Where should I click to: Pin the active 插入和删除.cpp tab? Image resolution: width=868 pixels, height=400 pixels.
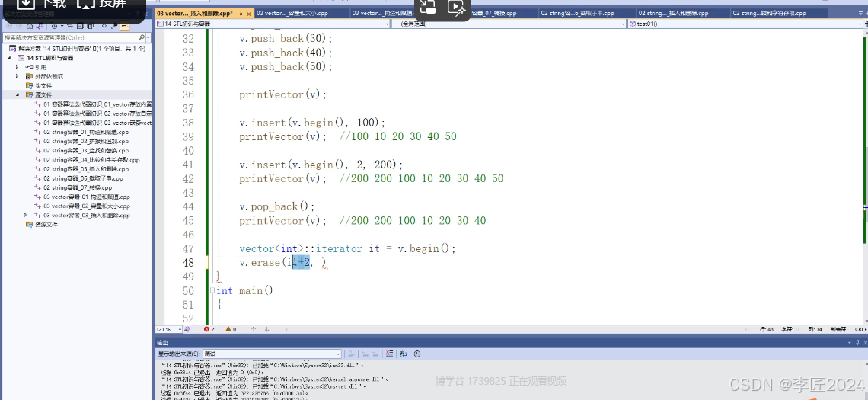[x=241, y=13]
